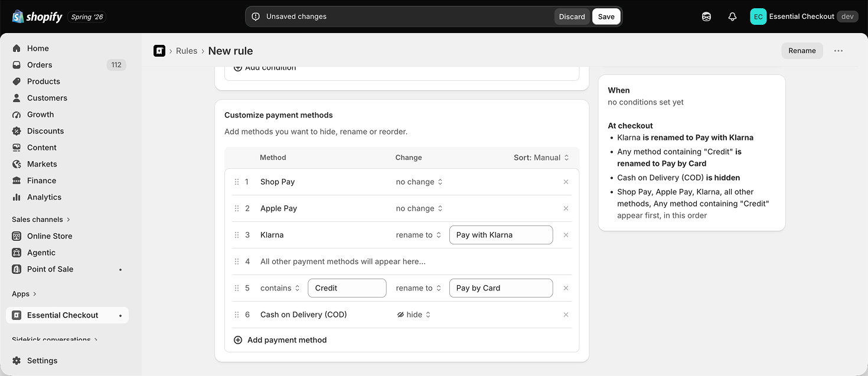Click the Finance bank icon
This screenshot has height=376, width=868.
pos(17,181)
